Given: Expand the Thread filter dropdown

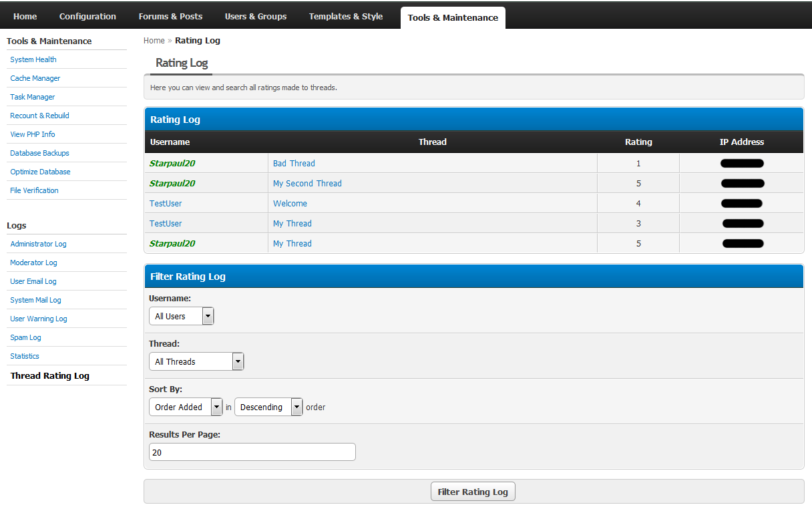Looking at the screenshot, I should point(196,361).
